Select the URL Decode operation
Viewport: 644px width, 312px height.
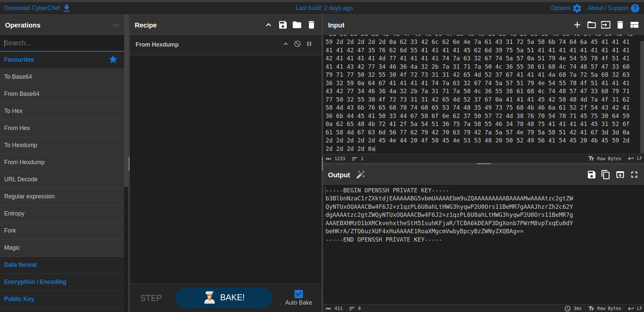click(x=62, y=179)
